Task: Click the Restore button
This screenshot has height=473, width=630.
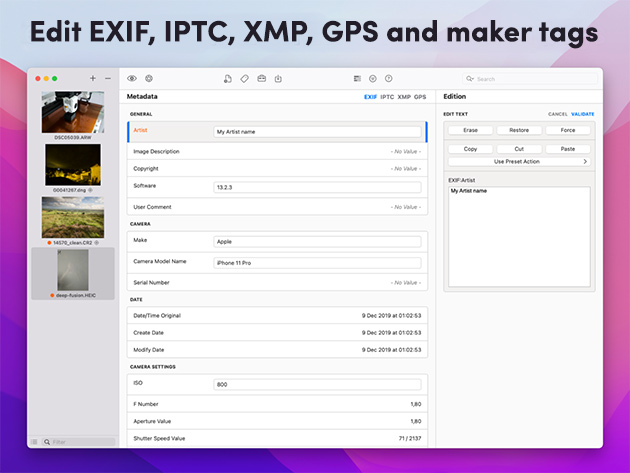Action: (x=519, y=130)
